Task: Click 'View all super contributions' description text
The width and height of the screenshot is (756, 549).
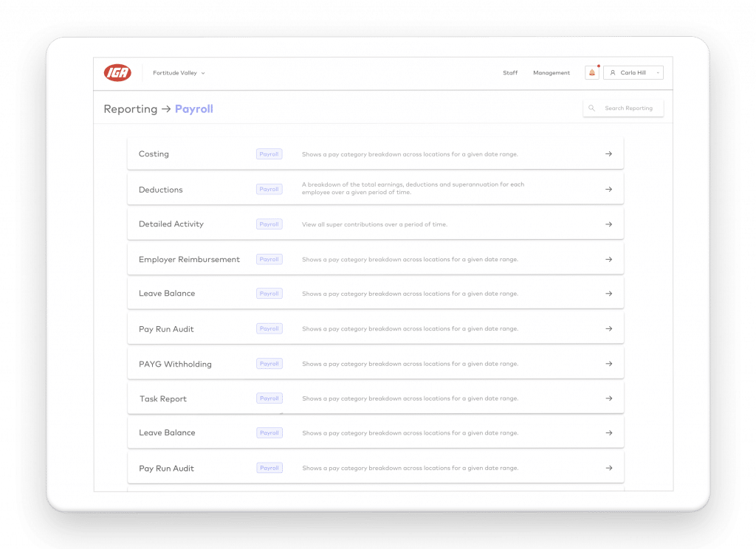Action: (x=374, y=224)
